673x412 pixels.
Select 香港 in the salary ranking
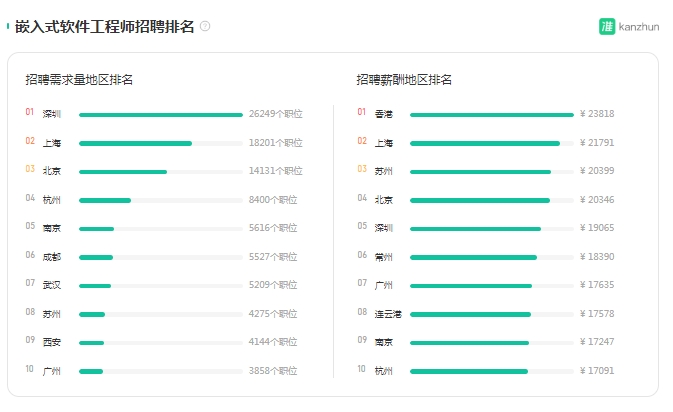coord(384,114)
